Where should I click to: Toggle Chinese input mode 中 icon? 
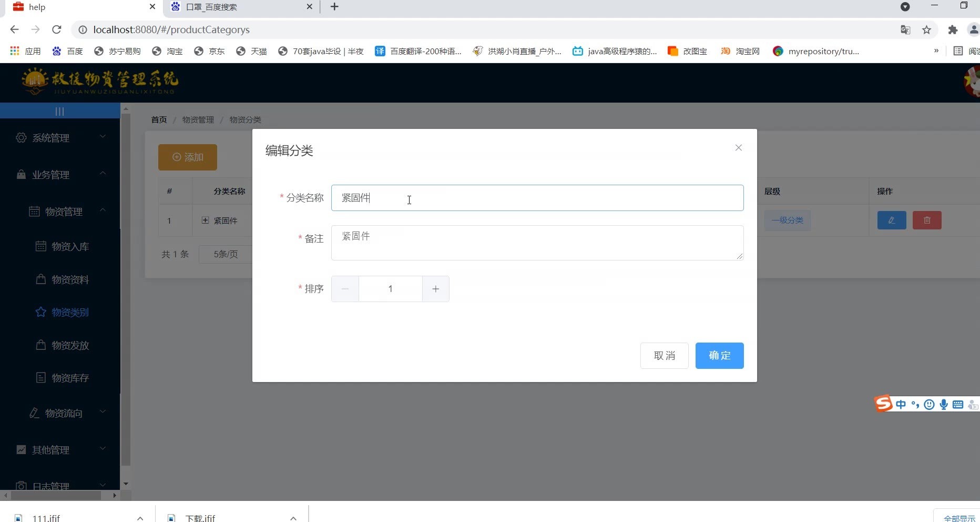(901, 404)
